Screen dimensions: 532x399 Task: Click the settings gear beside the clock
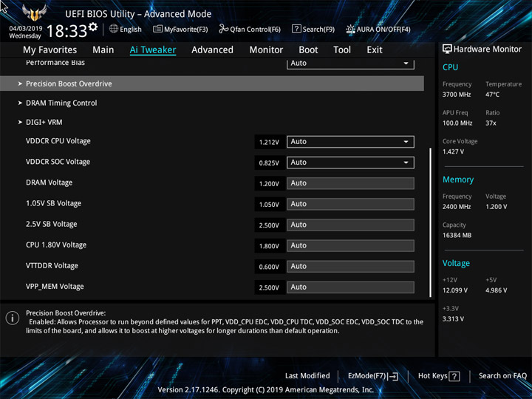93,27
